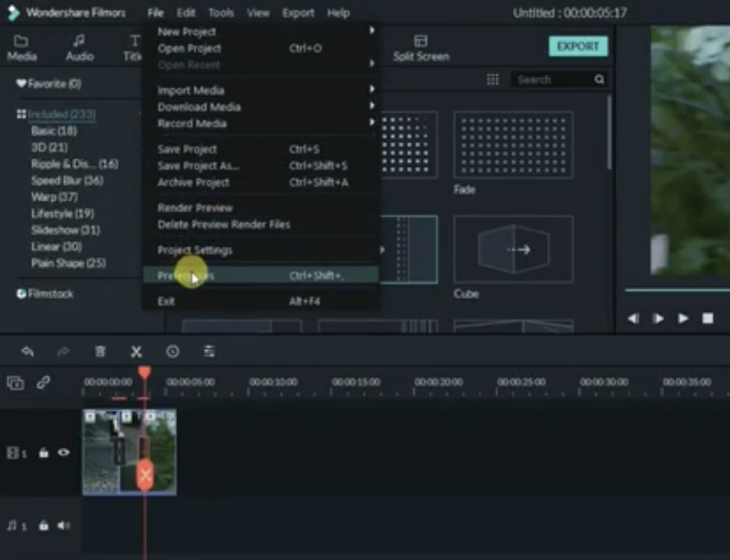The image size is (730, 560).
Task: Mute the audio track speaker icon
Action: (x=63, y=525)
